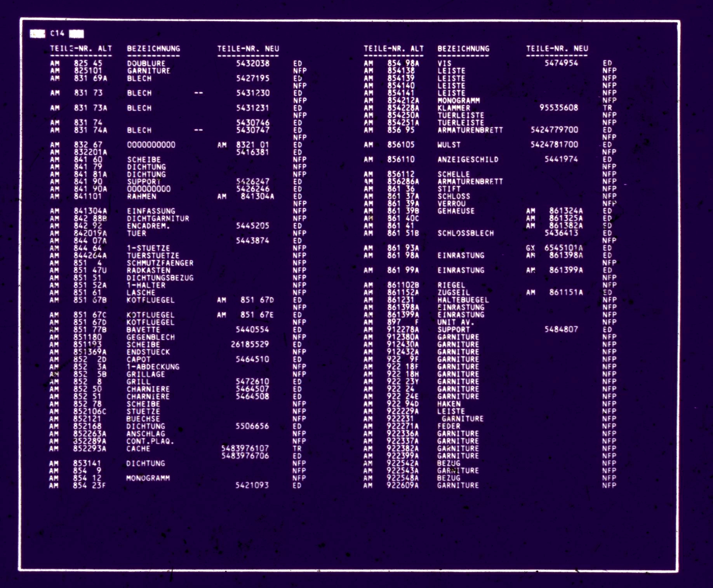The height and width of the screenshot is (588, 713).
Task: Click the TUERSTUETZE description
Action: (153, 256)
